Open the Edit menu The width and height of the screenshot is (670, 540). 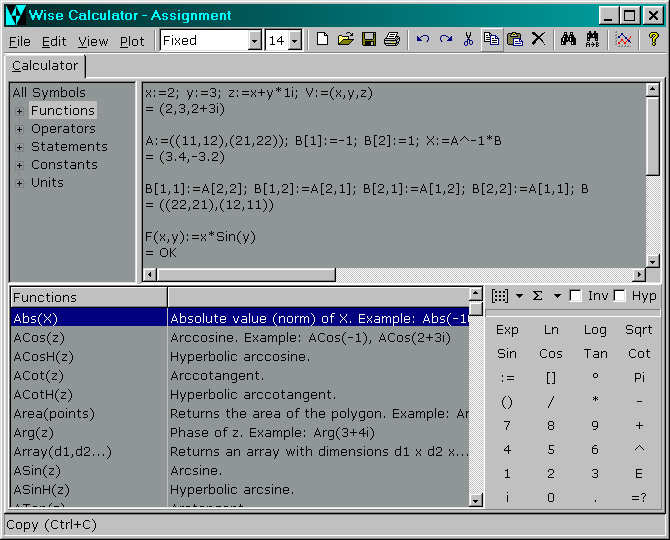click(x=54, y=41)
